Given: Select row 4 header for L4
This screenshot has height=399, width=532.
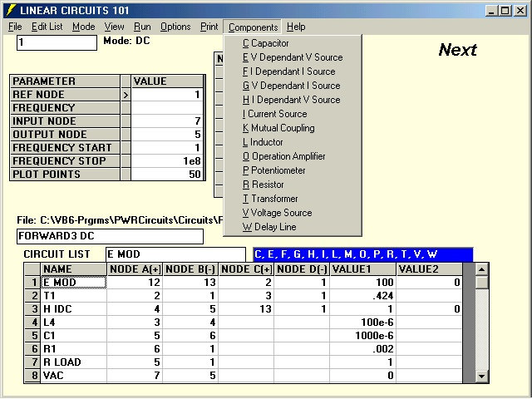Looking at the screenshot, I should pyautogui.click(x=32, y=323).
